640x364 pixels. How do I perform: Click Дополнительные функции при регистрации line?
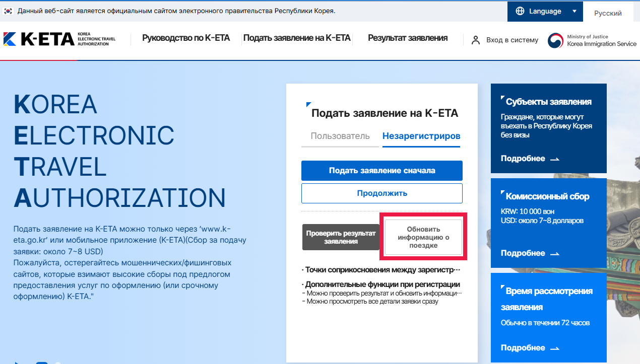coord(381,284)
